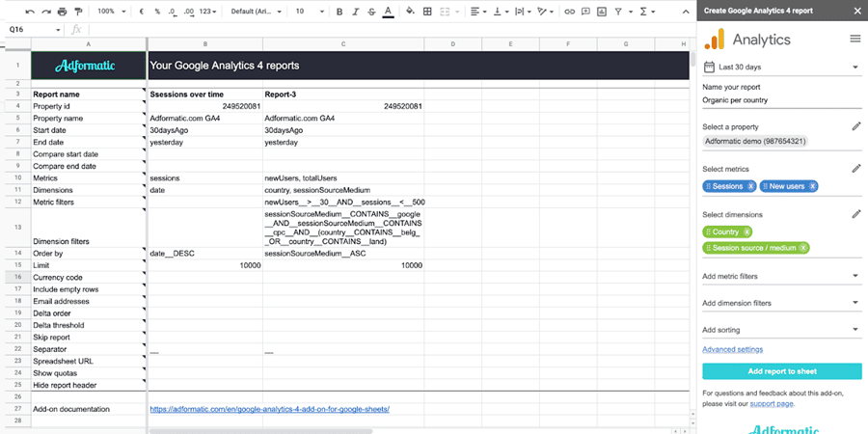Open text wrapping dropdown

[x=523, y=11]
